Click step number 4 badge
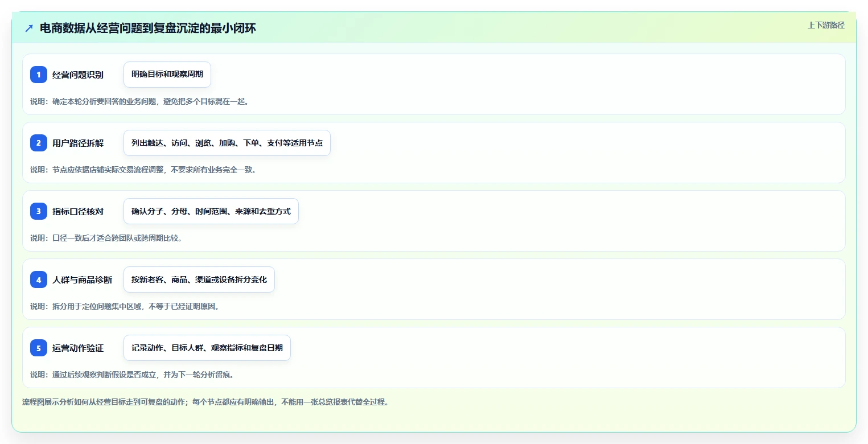 pos(39,279)
